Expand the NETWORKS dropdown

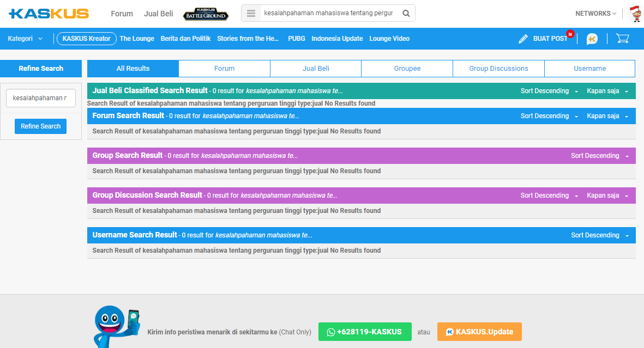[x=596, y=14]
